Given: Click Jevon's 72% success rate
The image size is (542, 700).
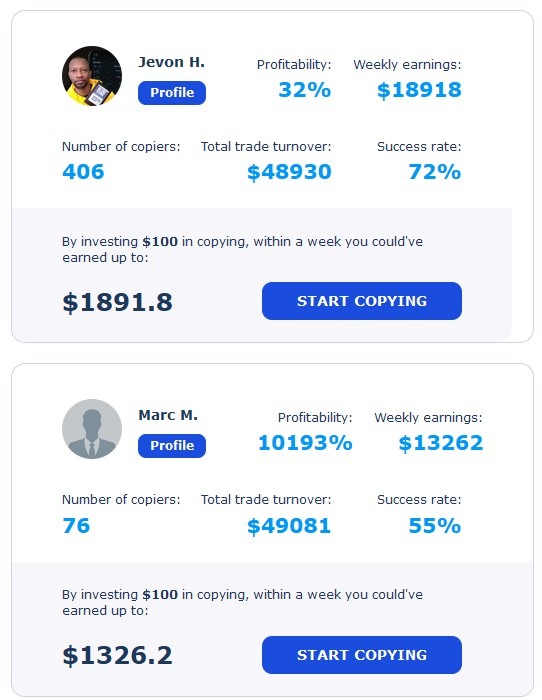Looking at the screenshot, I should (434, 172).
